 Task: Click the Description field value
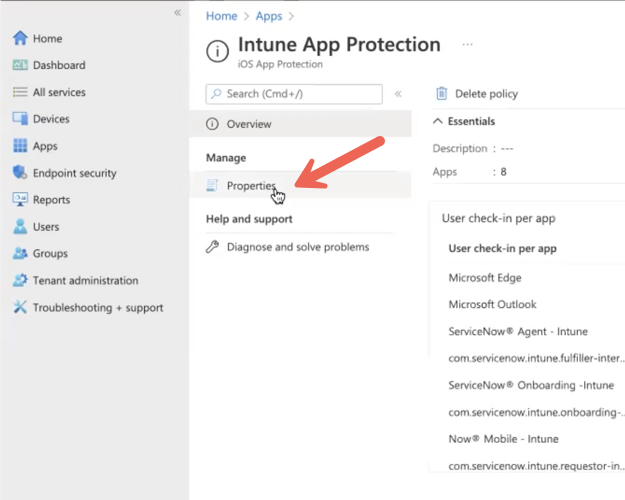(507, 149)
